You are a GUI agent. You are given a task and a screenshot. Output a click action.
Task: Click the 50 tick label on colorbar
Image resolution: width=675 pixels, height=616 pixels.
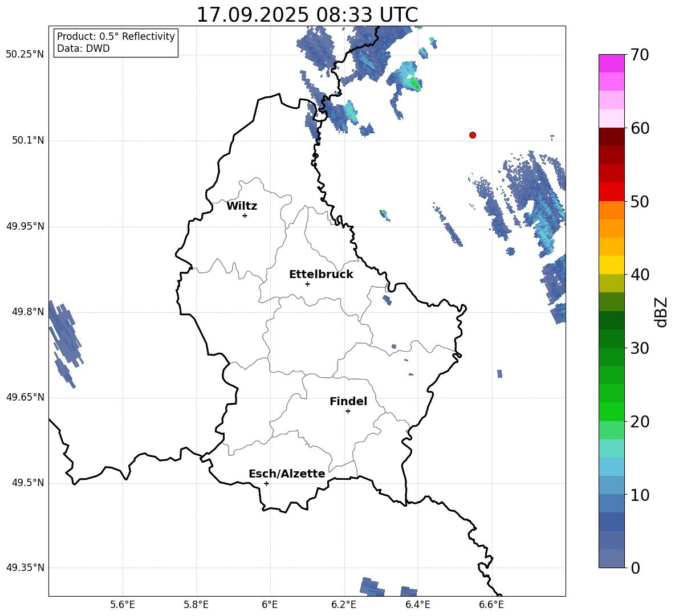(640, 202)
